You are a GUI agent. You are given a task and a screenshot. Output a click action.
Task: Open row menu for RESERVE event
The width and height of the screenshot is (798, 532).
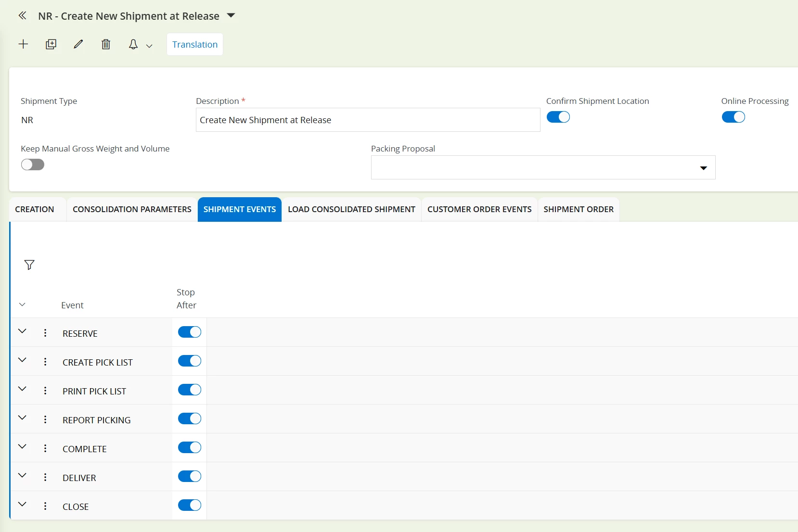coord(45,333)
